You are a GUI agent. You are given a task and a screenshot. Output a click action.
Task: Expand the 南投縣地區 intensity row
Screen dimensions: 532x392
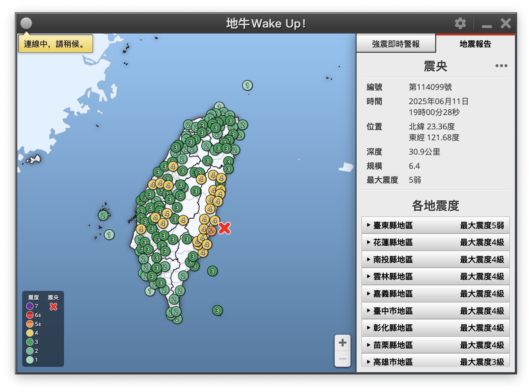435,260
